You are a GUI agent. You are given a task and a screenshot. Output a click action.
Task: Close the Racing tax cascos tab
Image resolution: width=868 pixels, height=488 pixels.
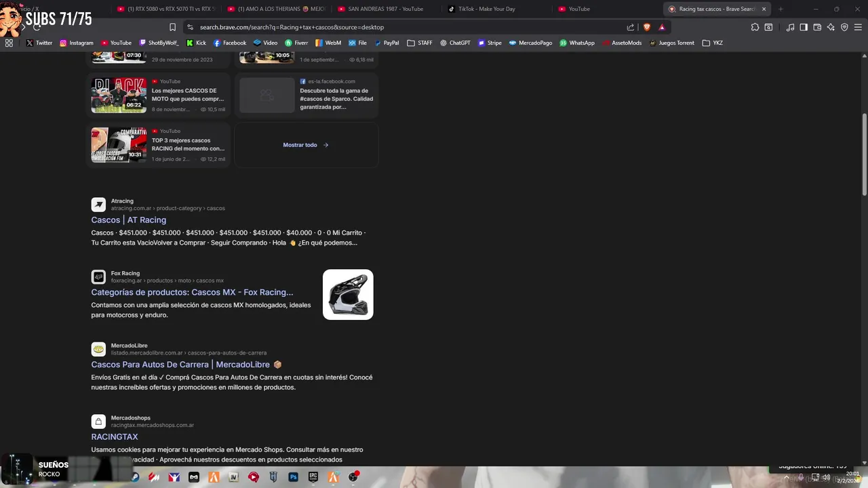(x=764, y=9)
